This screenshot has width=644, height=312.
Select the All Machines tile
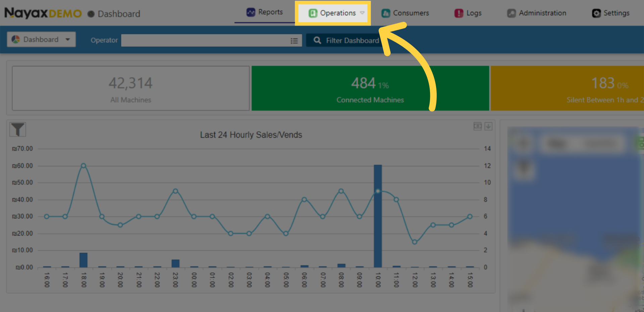(x=131, y=88)
